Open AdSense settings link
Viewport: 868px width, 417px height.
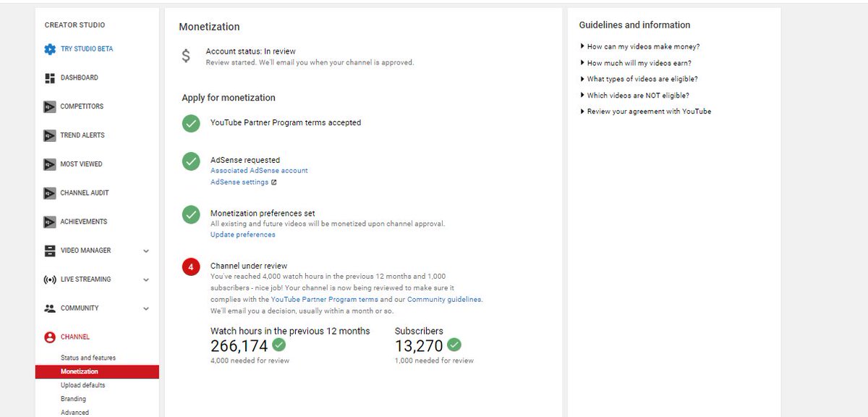pyautogui.click(x=239, y=182)
